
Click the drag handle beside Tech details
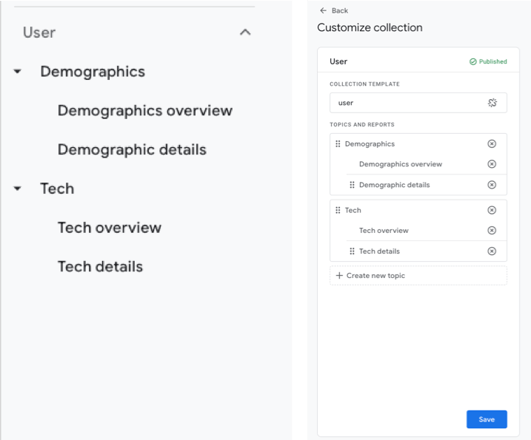tap(352, 251)
